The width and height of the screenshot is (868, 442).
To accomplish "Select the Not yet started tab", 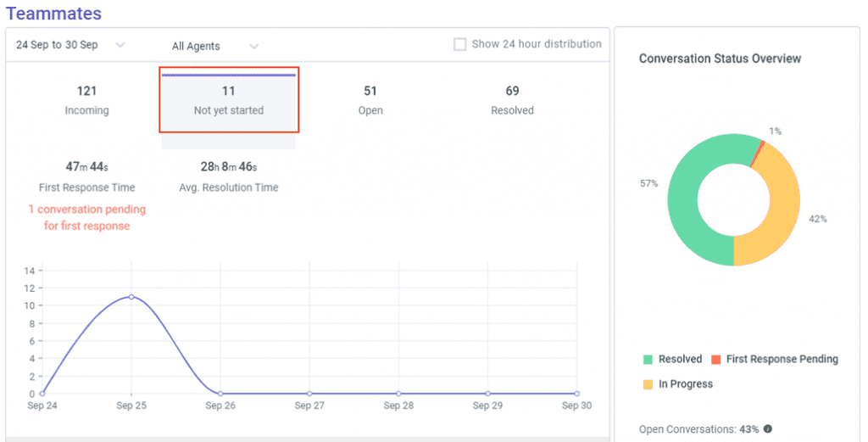I will click(229, 100).
